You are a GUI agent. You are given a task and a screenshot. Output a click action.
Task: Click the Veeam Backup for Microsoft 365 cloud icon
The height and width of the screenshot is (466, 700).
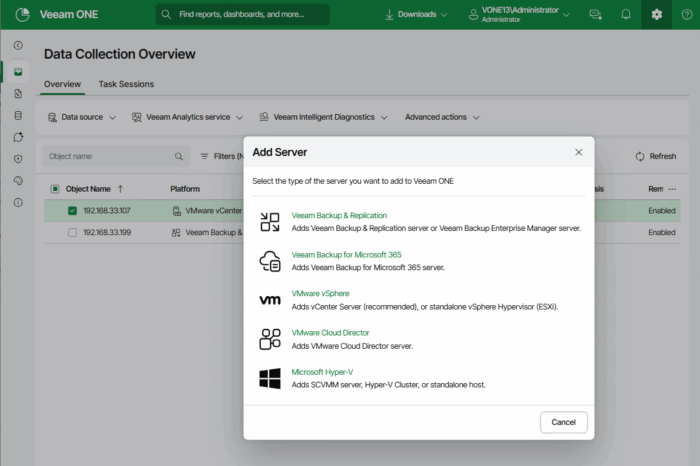(270, 261)
